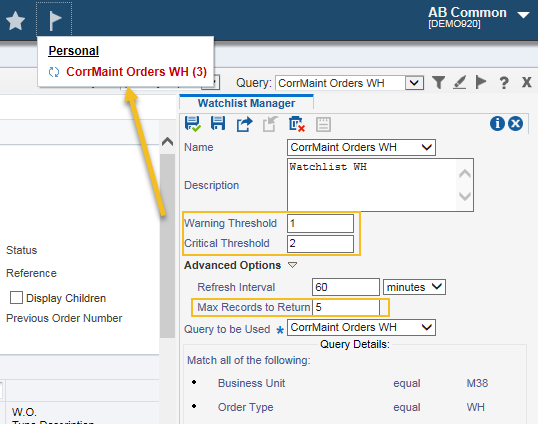Screen dimensions: 538x424
Task: Click the Delete watchlist trash icon
Action: 297,124
